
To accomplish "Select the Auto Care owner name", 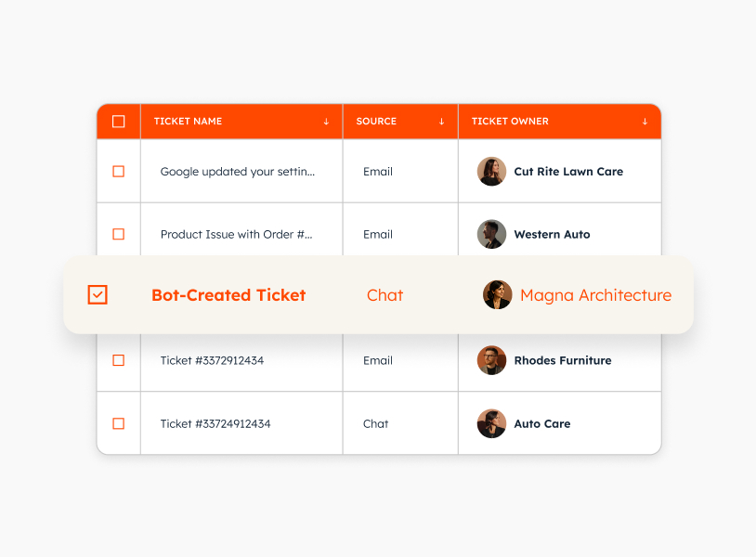I will (x=542, y=424).
